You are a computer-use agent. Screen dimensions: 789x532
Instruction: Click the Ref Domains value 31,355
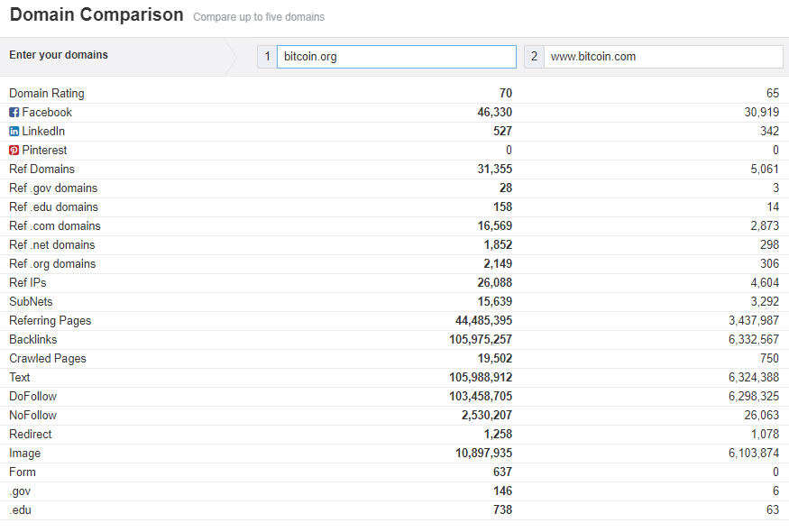pos(495,170)
